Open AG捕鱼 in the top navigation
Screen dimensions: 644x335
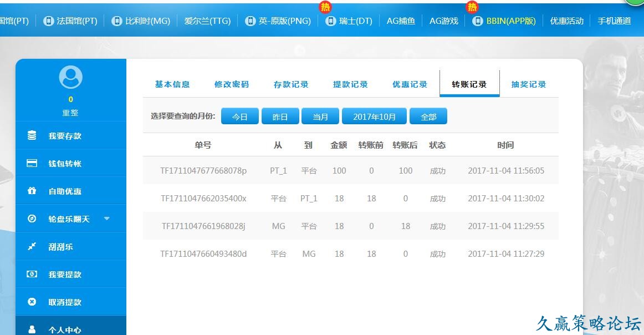(401, 21)
